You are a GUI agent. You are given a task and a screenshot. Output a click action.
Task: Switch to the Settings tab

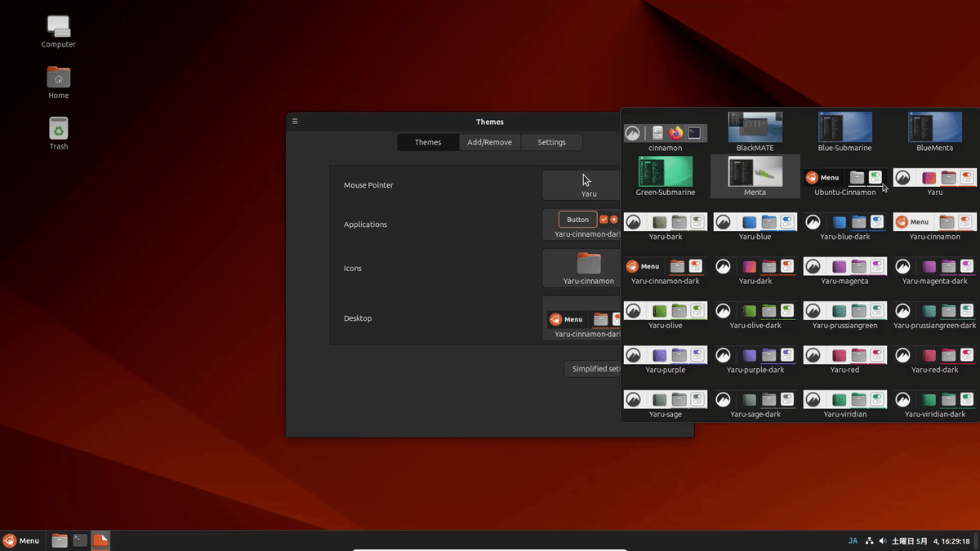click(x=551, y=142)
